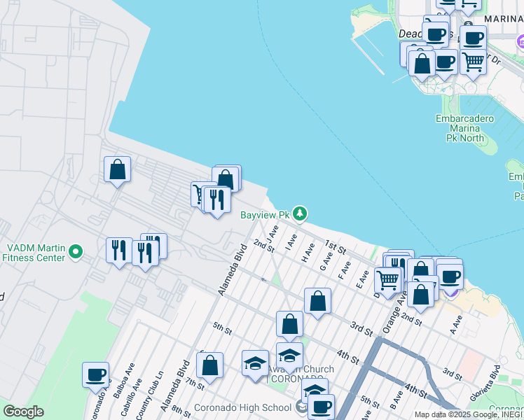Screen dimensions: 524x420
Task: Click the Bayview Pk tree pin icon
Action: pyautogui.click(x=300, y=213)
